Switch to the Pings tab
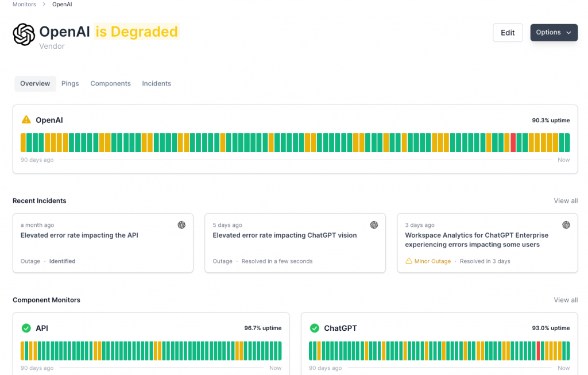588x375 pixels. [70, 84]
